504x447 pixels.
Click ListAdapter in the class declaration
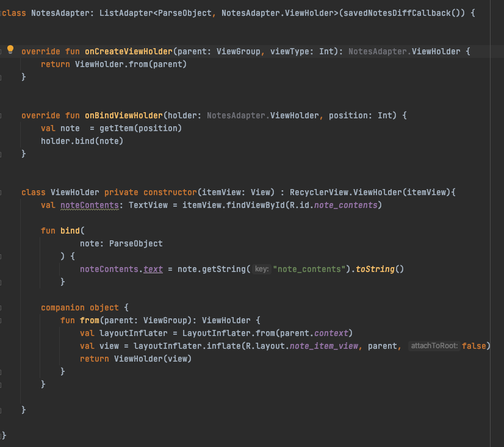coord(126,13)
